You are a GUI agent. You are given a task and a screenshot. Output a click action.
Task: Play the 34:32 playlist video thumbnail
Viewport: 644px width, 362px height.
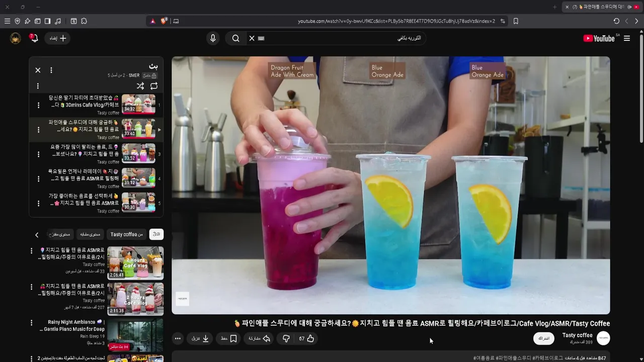point(138,104)
